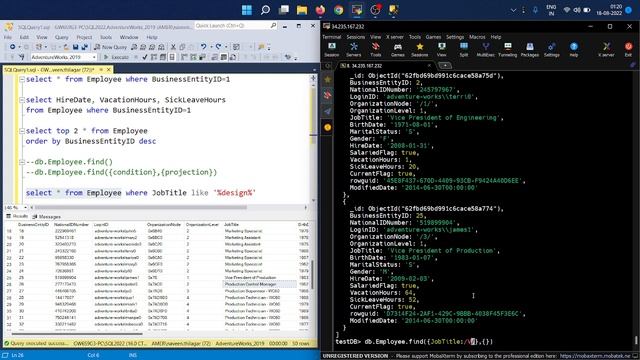Click the paper plane sidebar icon in MobaXterm
The image size is (640, 360).
click(x=327, y=111)
